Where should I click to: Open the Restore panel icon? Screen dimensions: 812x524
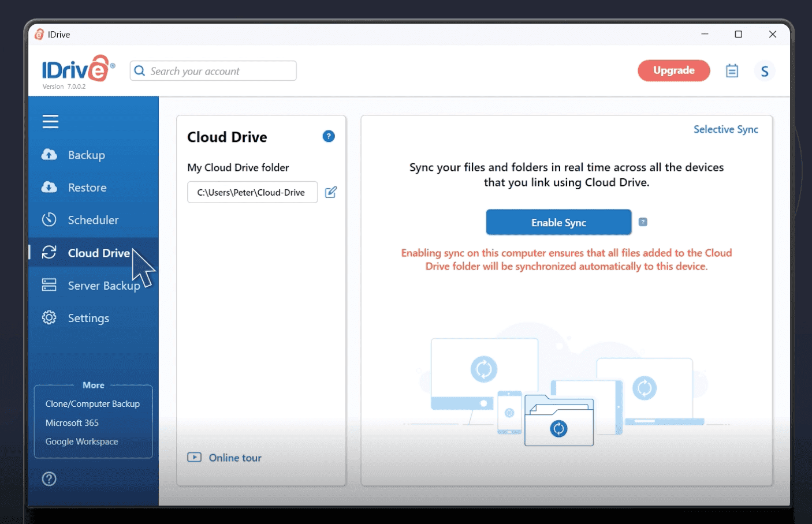(x=49, y=187)
